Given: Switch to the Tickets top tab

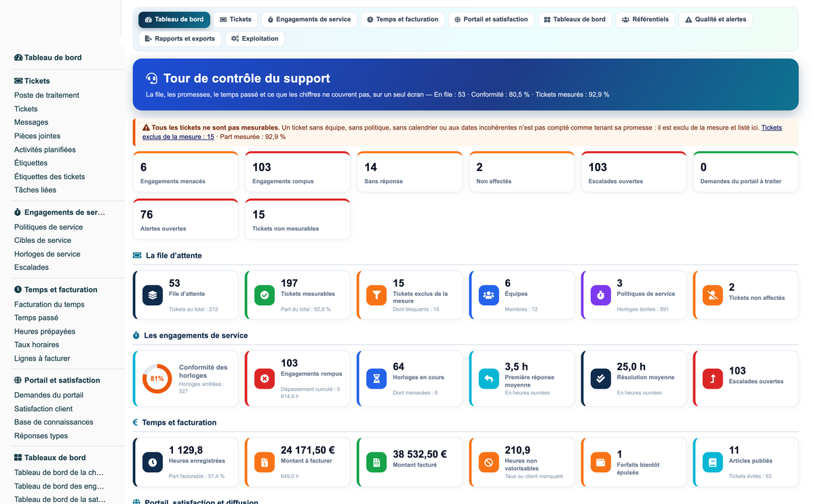Looking at the screenshot, I should click(x=236, y=20).
